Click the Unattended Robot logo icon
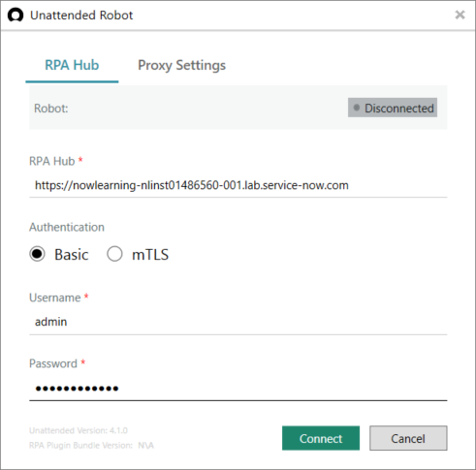The width and height of the screenshot is (476, 470). pyautogui.click(x=16, y=16)
